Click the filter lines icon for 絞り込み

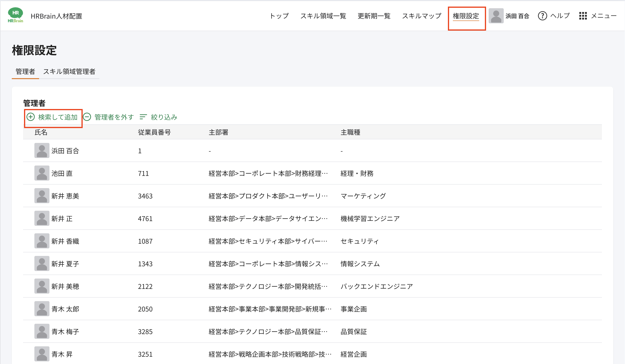(x=143, y=117)
